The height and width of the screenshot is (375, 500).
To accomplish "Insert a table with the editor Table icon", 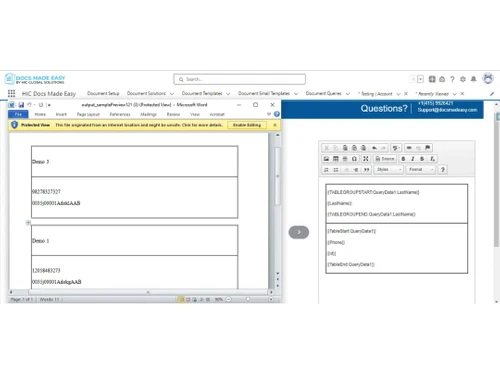I will point(336,159).
